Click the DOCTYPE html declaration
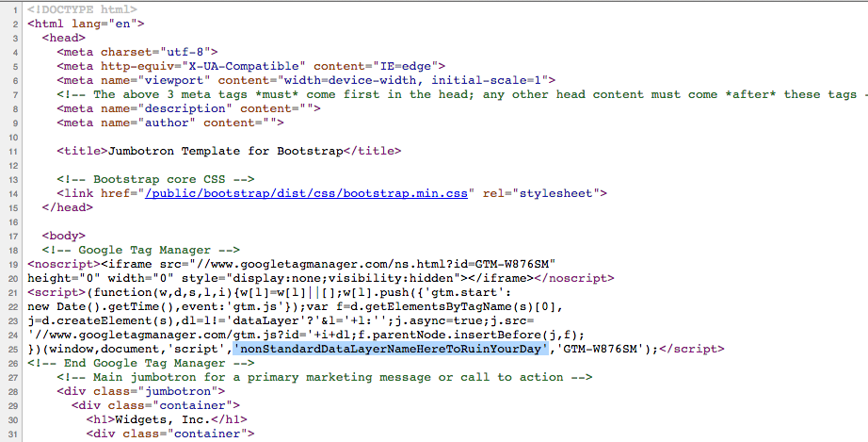Image resolution: width=868 pixels, height=442 pixels. click(x=83, y=9)
